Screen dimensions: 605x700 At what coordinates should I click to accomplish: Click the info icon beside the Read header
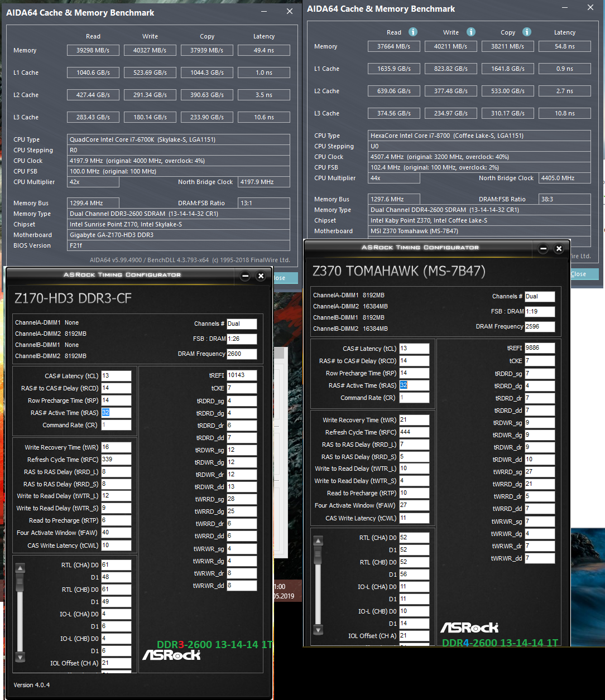413,32
